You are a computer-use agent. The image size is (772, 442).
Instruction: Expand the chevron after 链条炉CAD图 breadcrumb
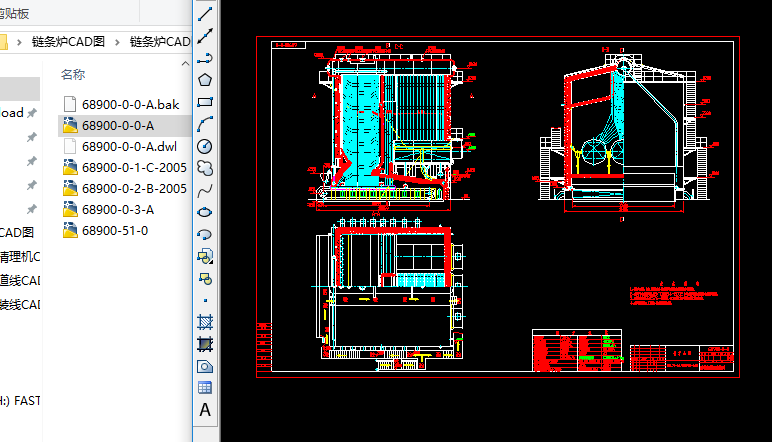click(x=117, y=42)
